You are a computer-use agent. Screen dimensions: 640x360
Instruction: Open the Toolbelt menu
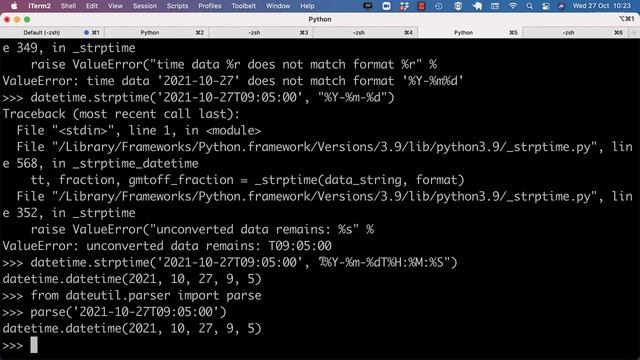[243, 6]
